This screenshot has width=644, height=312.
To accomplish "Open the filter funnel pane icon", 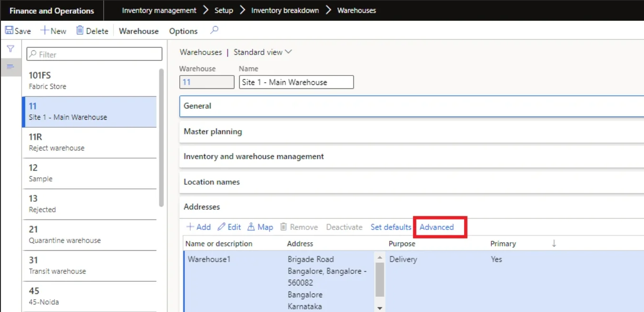I will pyautogui.click(x=10, y=49).
